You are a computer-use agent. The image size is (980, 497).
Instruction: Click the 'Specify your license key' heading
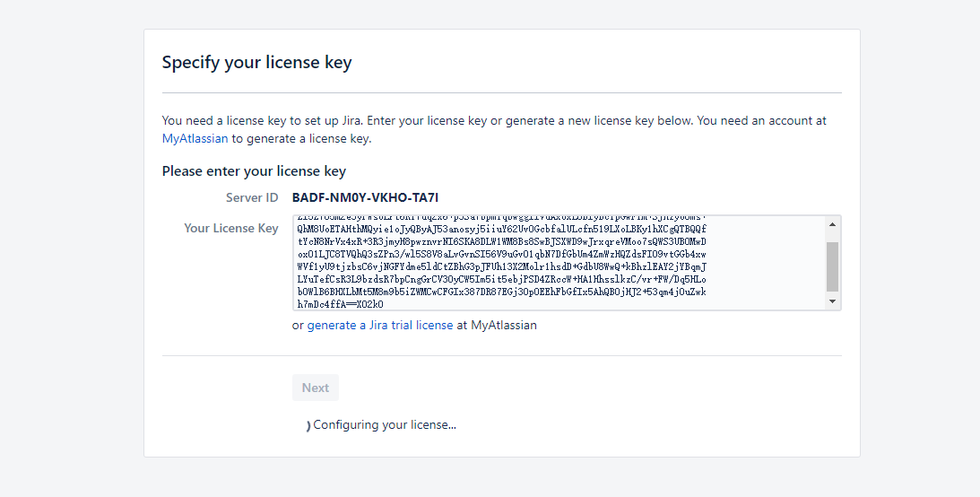point(256,62)
